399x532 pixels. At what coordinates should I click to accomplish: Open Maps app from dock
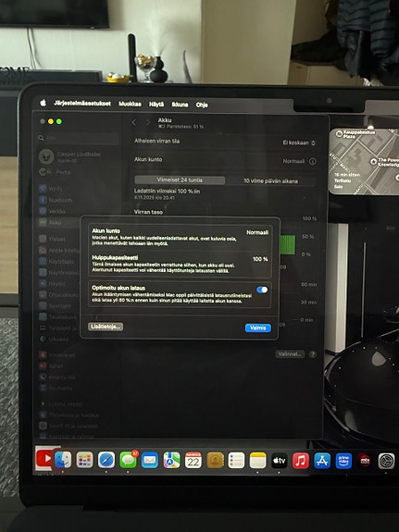click(x=172, y=460)
